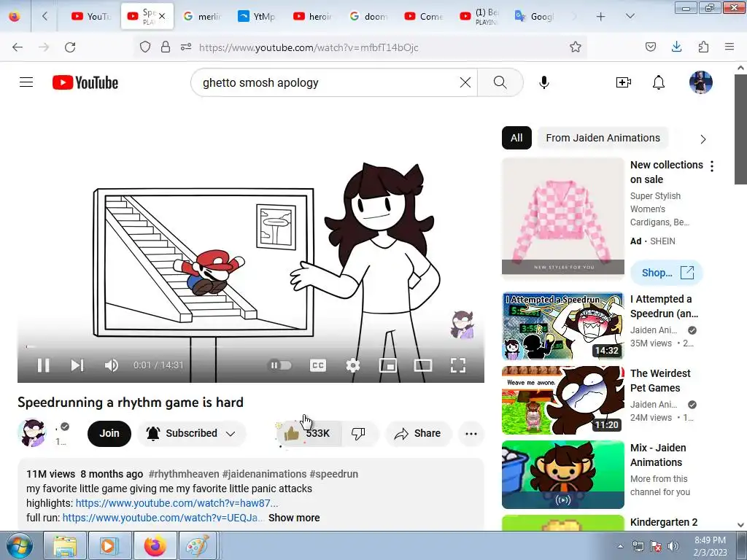Run search with magnifier button
Screen dimensions: 747x560
(500, 82)
